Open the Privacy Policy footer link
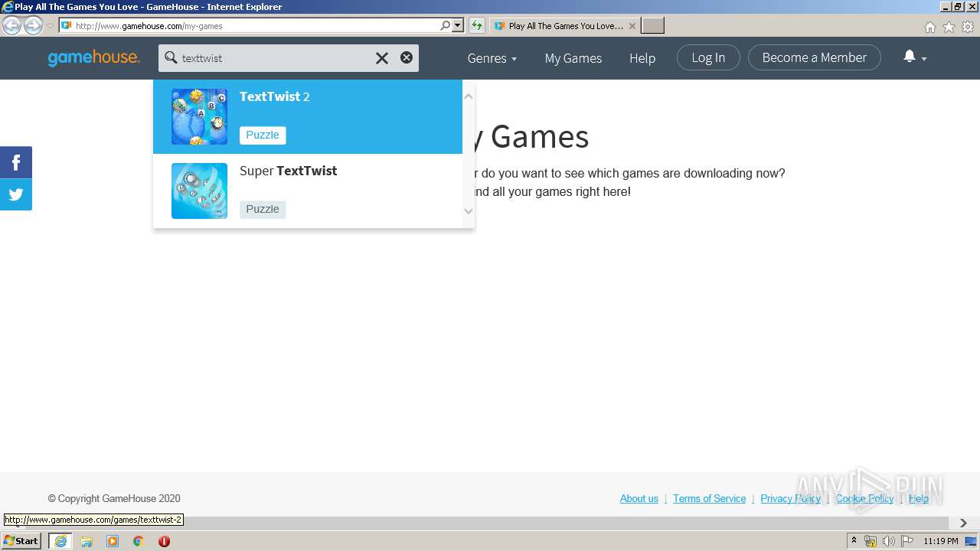Screen dimensions: 980x551 (x=790, y=498)
